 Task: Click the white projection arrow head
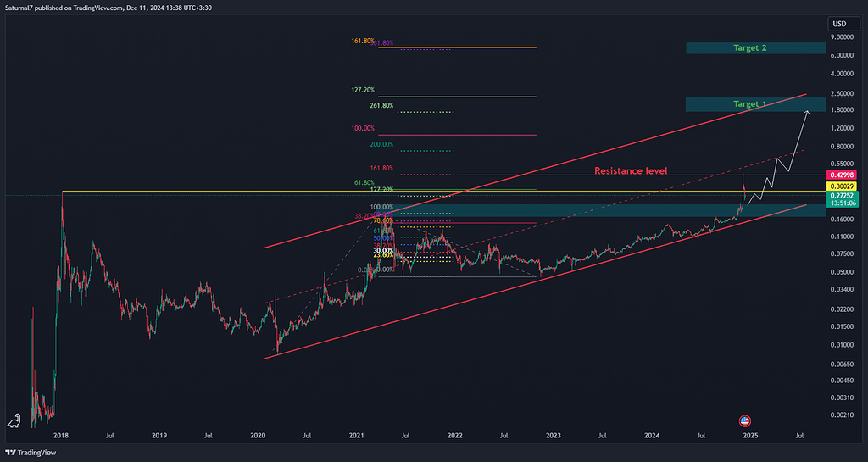click(808, 112)
